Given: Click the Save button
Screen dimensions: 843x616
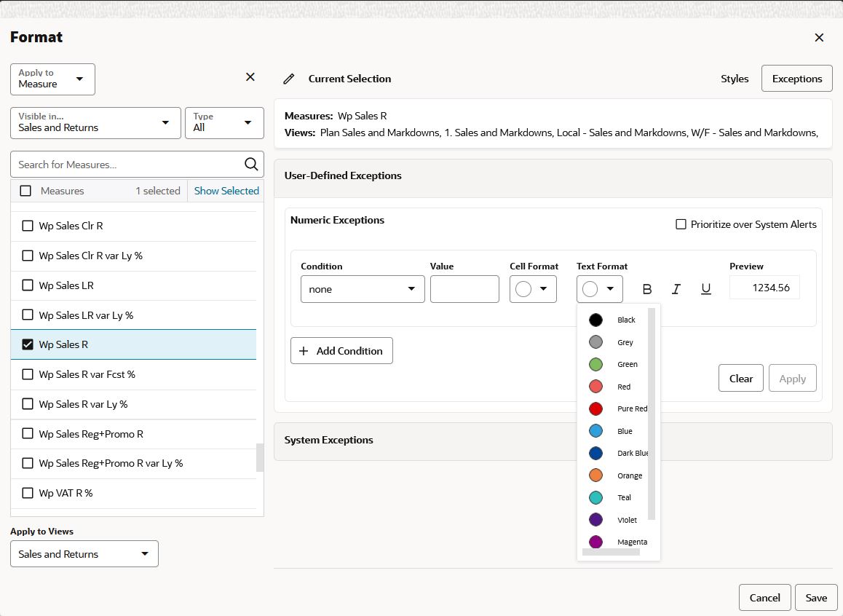Looking at the screenshot, I should pyautogui.click(x=815, y=598).
